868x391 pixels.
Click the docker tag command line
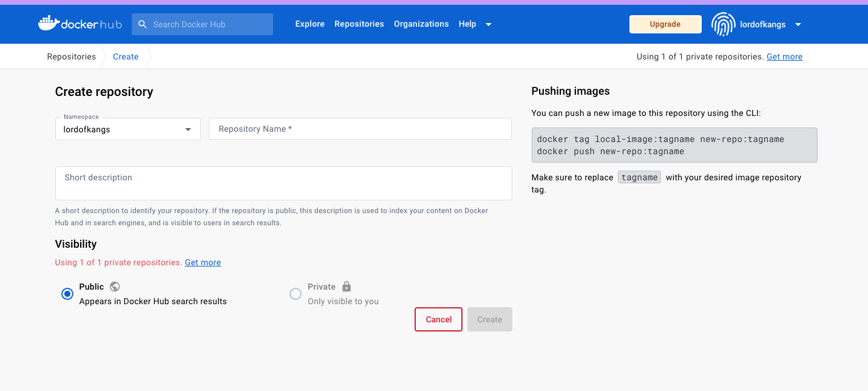tap(660, 139)
